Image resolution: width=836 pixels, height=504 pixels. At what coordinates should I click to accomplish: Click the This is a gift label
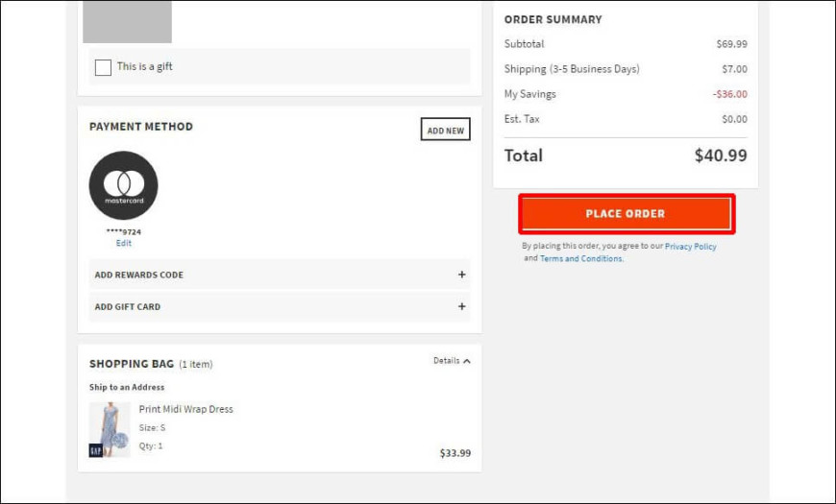tap(144, 66)
